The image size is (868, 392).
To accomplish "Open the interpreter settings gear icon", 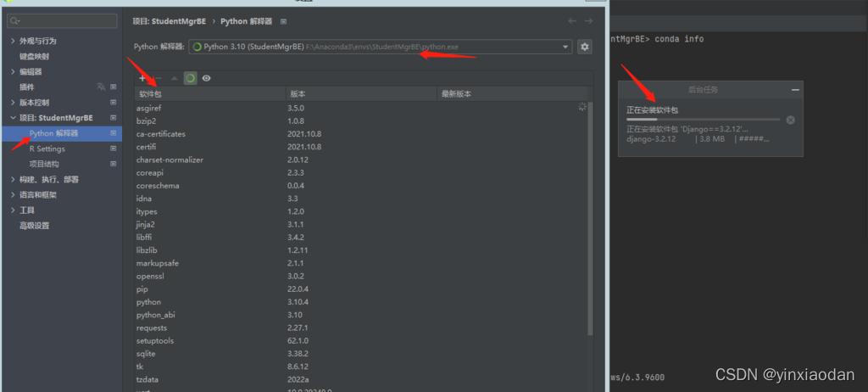I will 585,47.
